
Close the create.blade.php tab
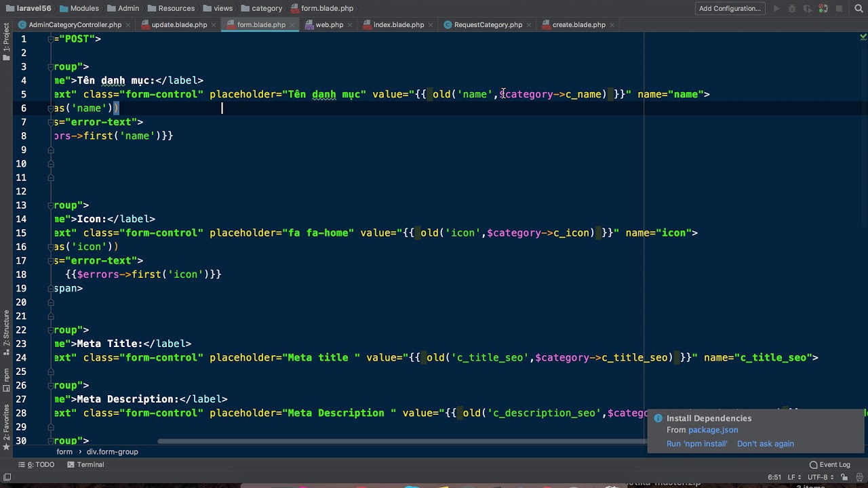pyautogui.click(x=612, y=25)
